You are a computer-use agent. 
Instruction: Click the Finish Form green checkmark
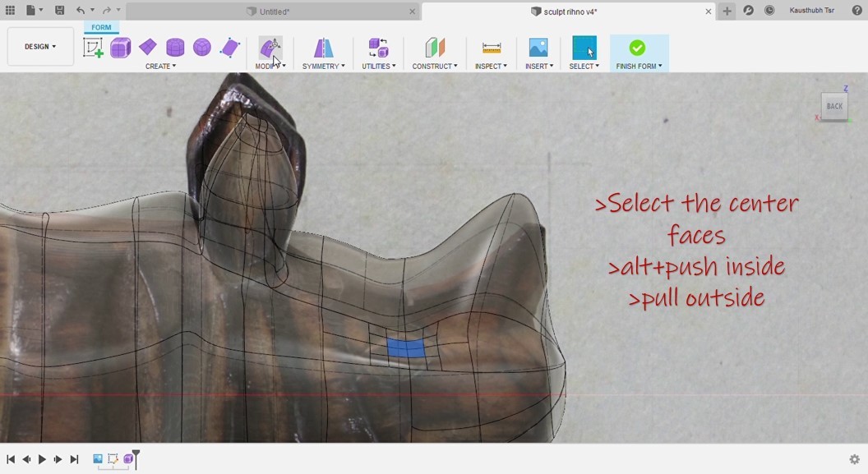pyautogui.click(x=637, y=48)
